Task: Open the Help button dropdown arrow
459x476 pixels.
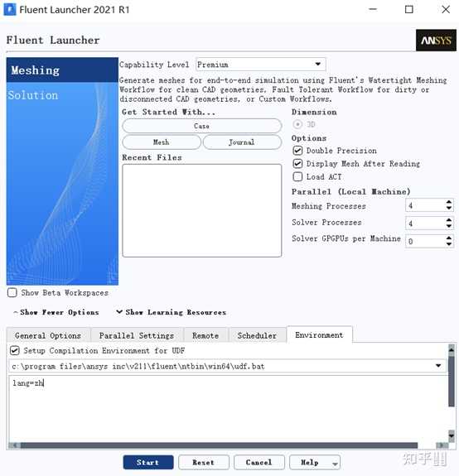Action: pyautogui.click(x=335, y=464)
